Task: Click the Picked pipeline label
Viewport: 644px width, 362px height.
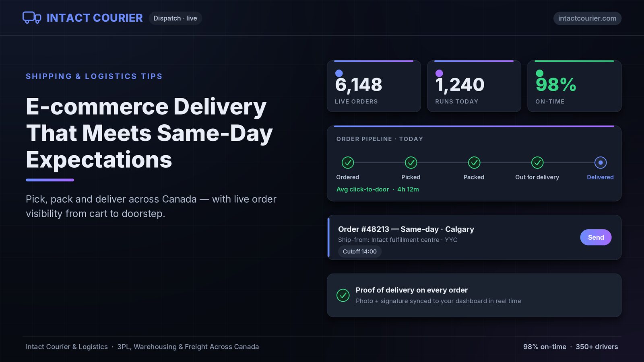Action: [x=411, y=177]
